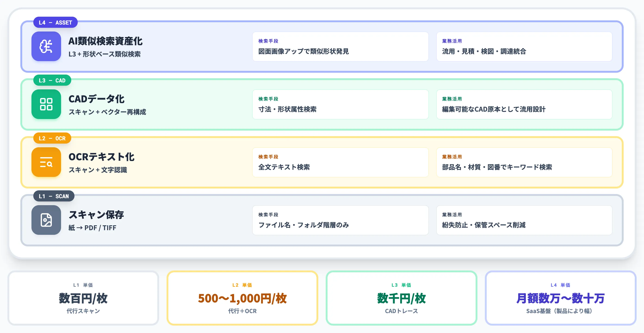The height and width of the screenshot is (333, 644).
Task: Click the subtitle スキャン + ベクター再構成
Action: (107, 112)
